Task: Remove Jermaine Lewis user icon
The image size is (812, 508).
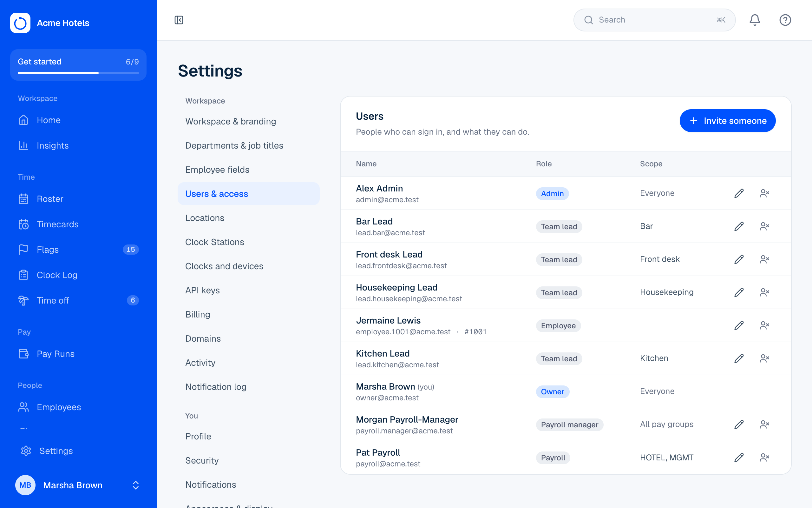Action: pyautogui.click(x=764, y=325)
